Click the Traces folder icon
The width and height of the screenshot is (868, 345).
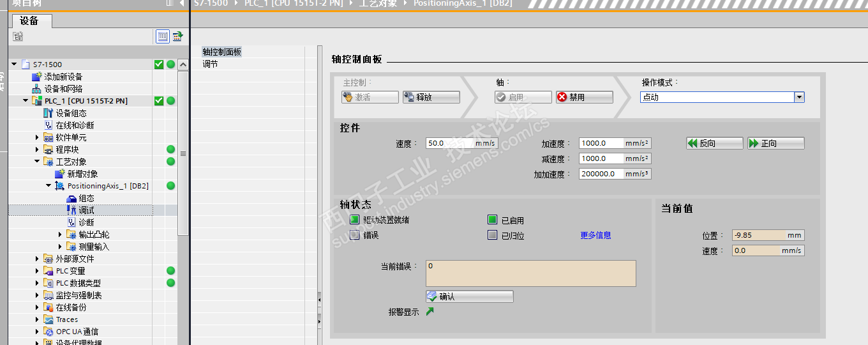[49, 319]
